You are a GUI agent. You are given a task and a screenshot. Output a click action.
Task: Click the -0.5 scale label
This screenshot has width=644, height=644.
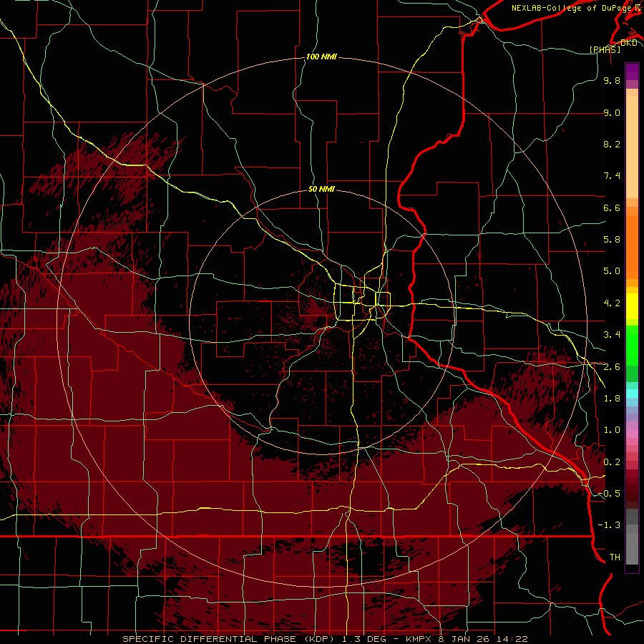(x=609, y=494)
